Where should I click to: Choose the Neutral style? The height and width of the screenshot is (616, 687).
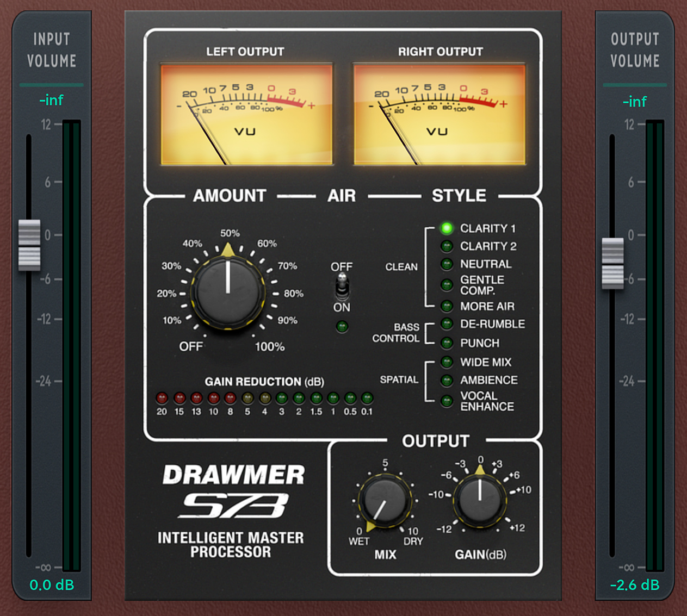pyautogui.click(x=447, y=264)
